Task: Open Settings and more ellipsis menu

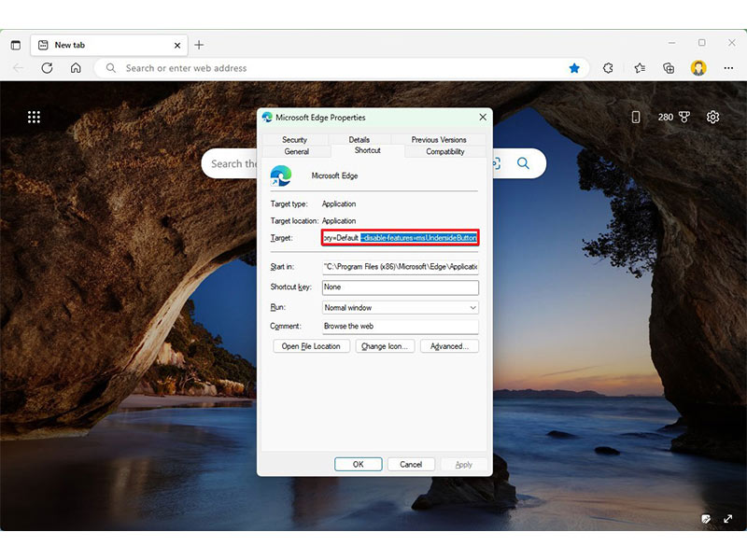Action: [728, 68]
